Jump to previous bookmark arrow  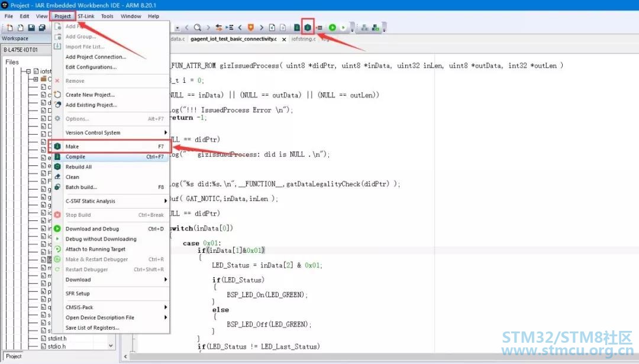pyautogui.click(x=240, y=28)
